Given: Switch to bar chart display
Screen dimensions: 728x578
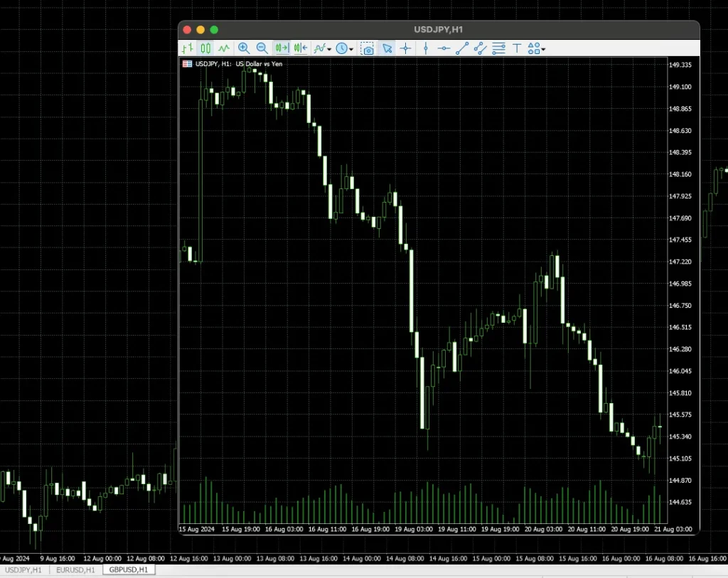Looking at the screenshot, I should click(x=187, y=48).
